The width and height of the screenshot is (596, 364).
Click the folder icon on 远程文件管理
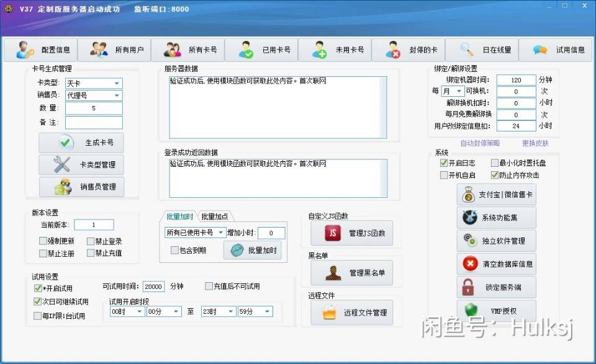click(x=329, y=313)
